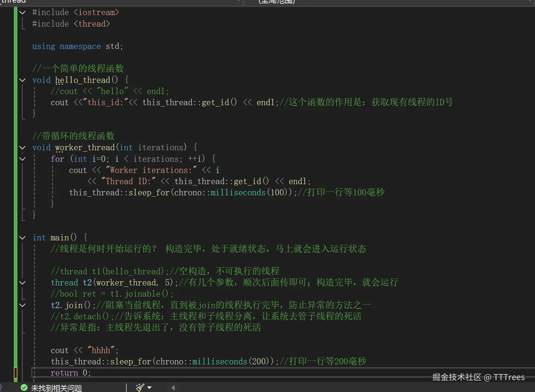
Task: Click the horizontal scrollbar left arrow
Action: pos(173,388)
